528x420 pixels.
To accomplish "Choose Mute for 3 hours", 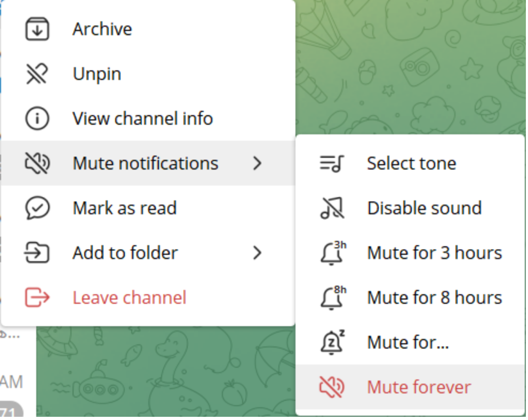I will (x=410, y=253).
